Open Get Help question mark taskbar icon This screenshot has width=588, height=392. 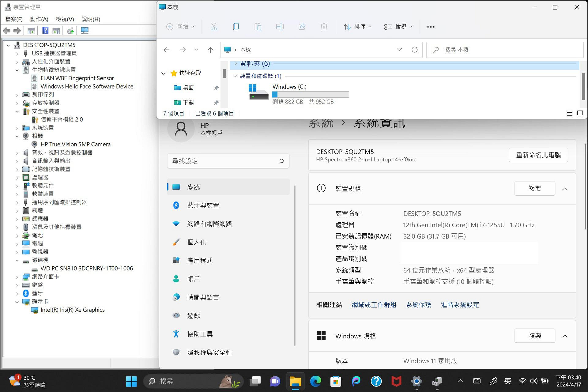[376, 381]
